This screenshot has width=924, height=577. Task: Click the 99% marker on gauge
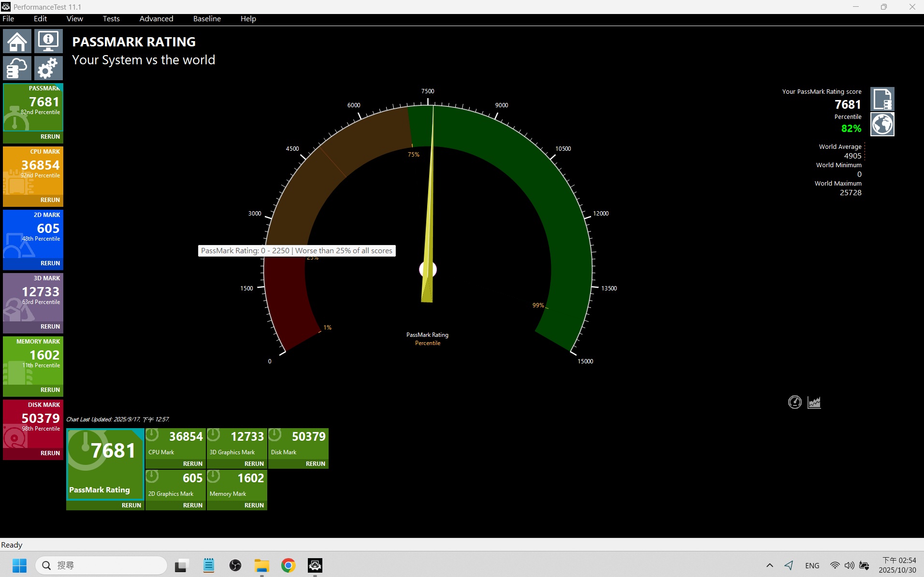pyautogui.click(x=538, y=305)
